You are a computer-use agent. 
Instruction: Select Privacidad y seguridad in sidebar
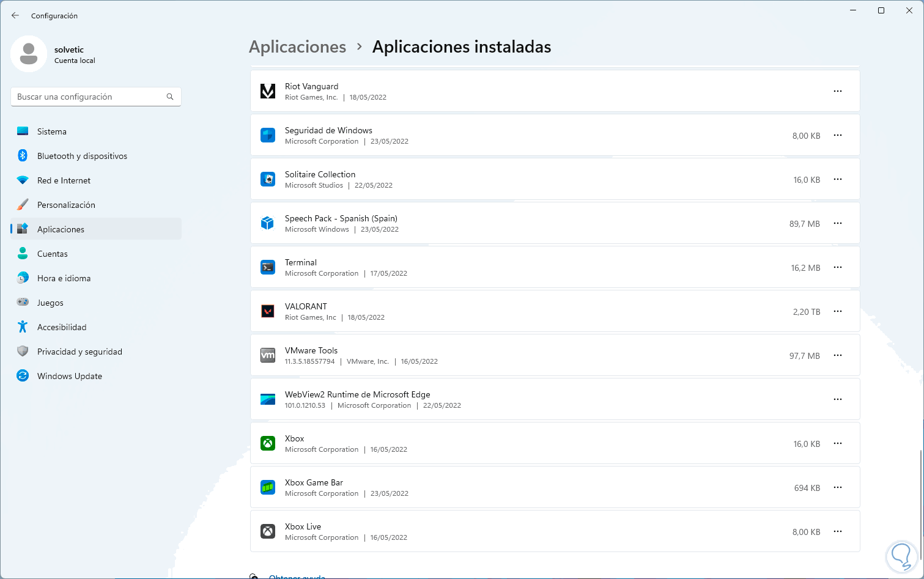pos(79,352)
